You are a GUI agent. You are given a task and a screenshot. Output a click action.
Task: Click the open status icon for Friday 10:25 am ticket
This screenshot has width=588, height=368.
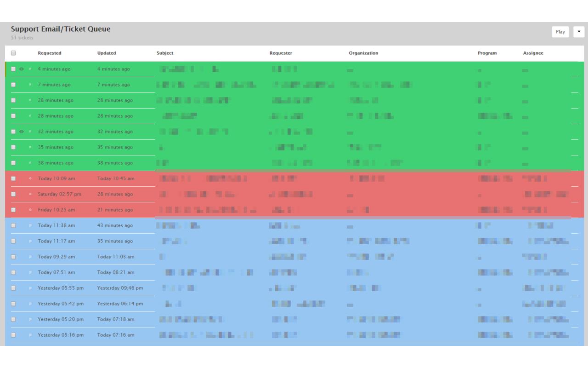(x=30, y=210)
